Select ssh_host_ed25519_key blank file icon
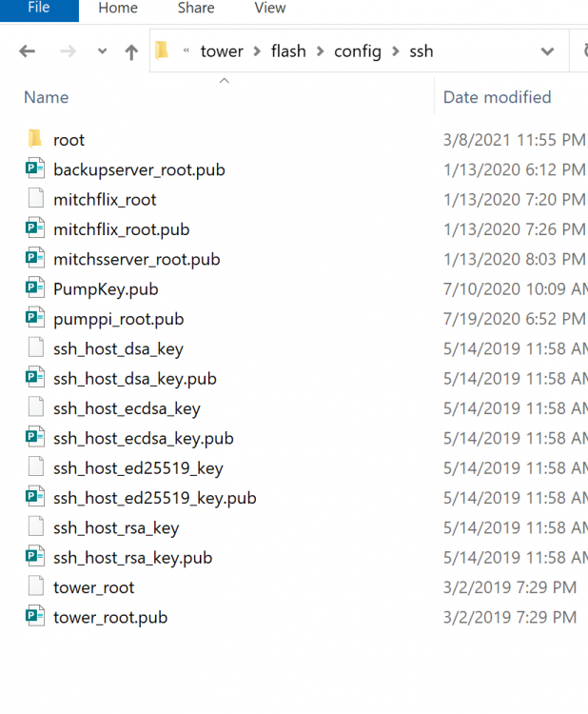The image size is (588, 714). pos(36,467)
